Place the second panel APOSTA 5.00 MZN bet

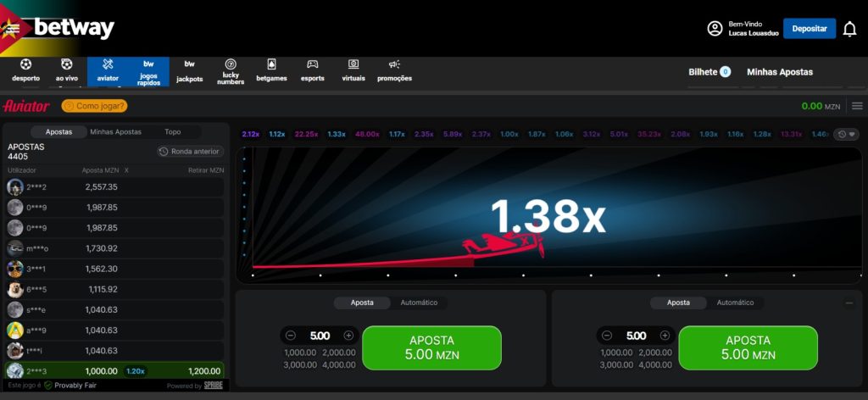[x=748, y=348]
